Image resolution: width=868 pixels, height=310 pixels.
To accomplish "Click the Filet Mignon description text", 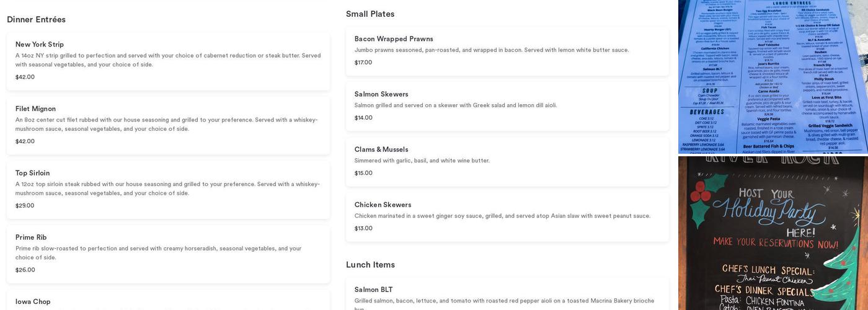I will coord(166,125).
